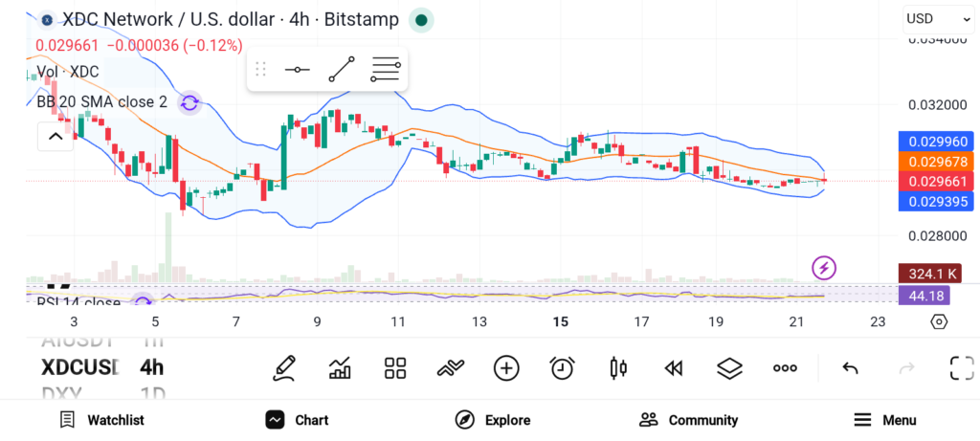
Task: Click the 0.032000 price axis level
Action: (937, 105)
